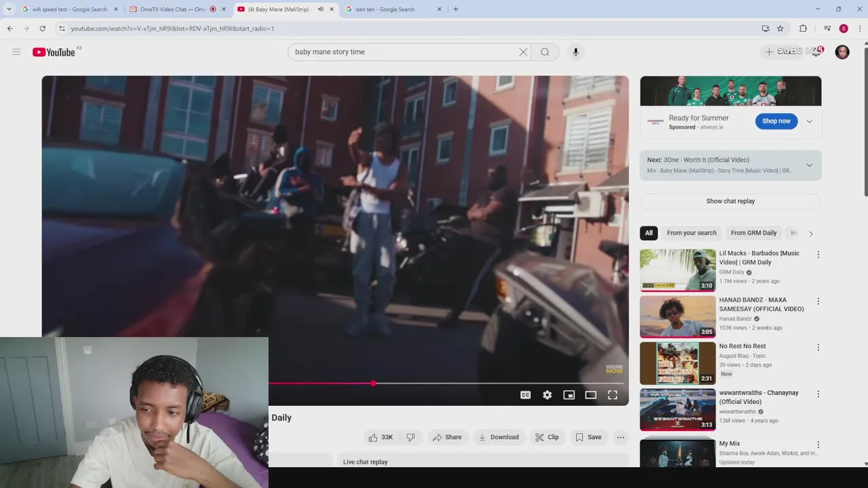
Task: Open more actions under the video
Action: (620, 437)
